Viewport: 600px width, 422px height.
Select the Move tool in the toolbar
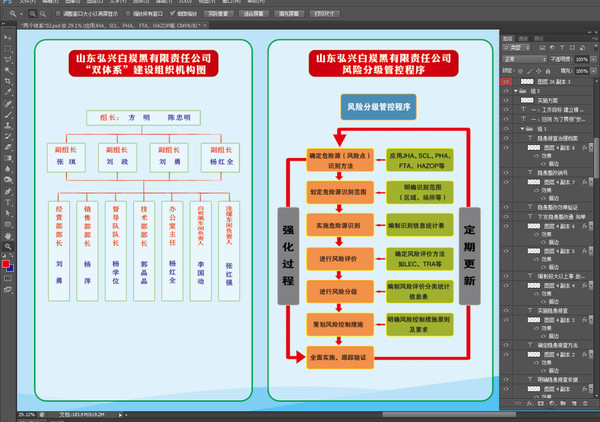point(8,37)
